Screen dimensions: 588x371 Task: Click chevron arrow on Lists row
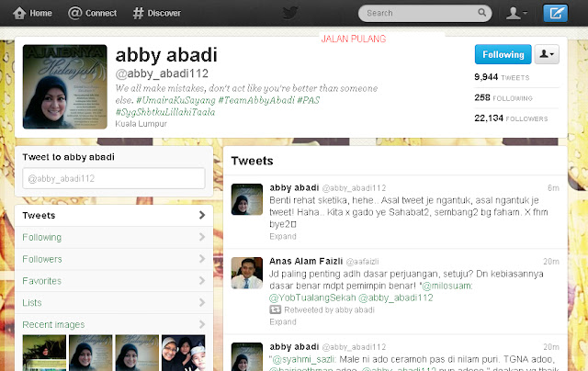tap(202, 302)
